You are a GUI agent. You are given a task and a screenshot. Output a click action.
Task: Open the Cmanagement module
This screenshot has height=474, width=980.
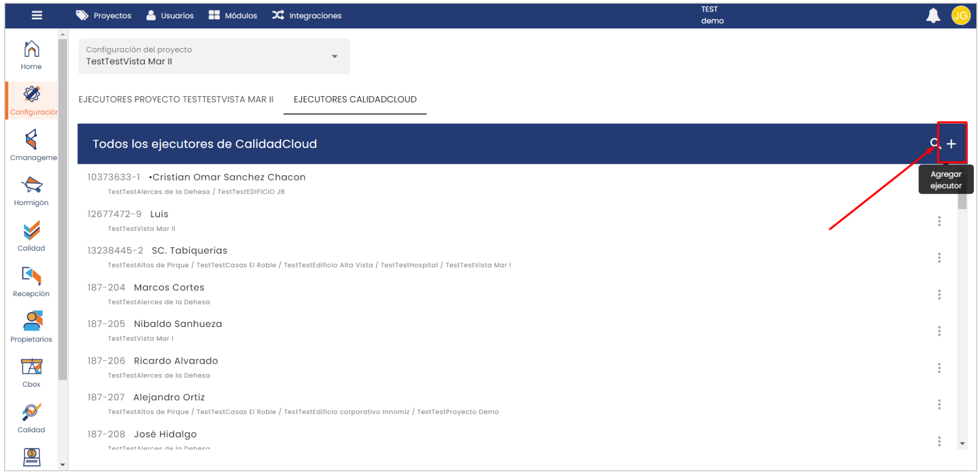coord(31,145)
